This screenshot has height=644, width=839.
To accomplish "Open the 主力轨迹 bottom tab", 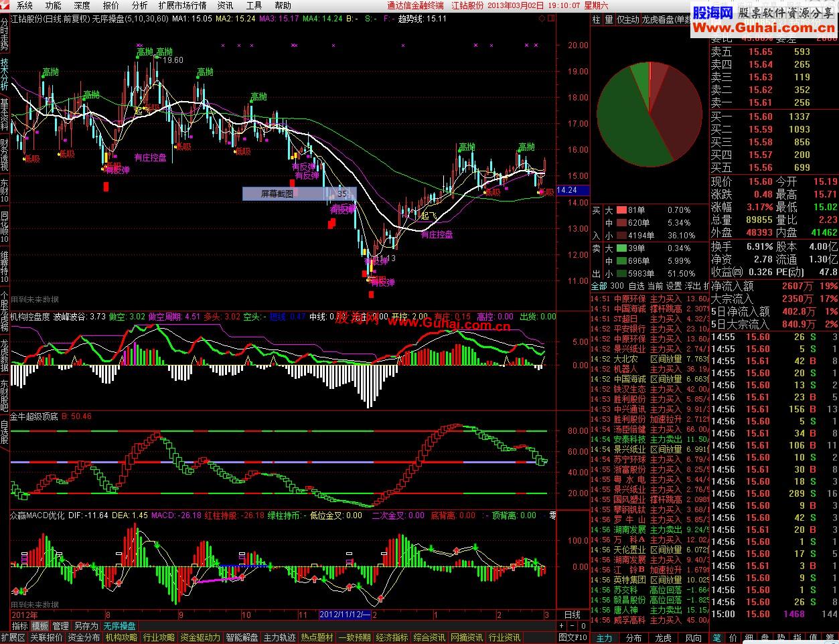I will click(279, 638).
